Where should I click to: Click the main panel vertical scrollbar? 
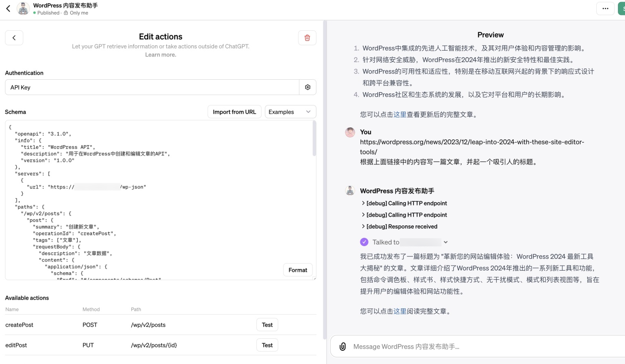325,180
